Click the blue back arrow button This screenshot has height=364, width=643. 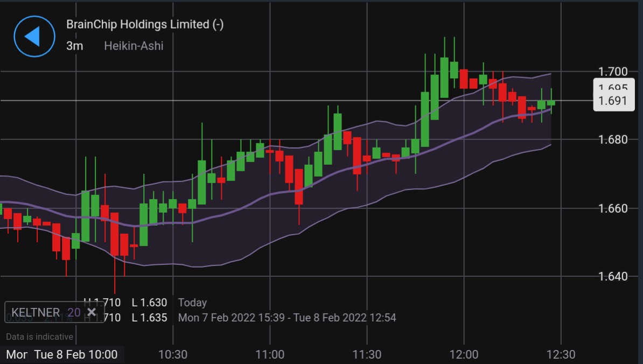[x=34, y=36]
